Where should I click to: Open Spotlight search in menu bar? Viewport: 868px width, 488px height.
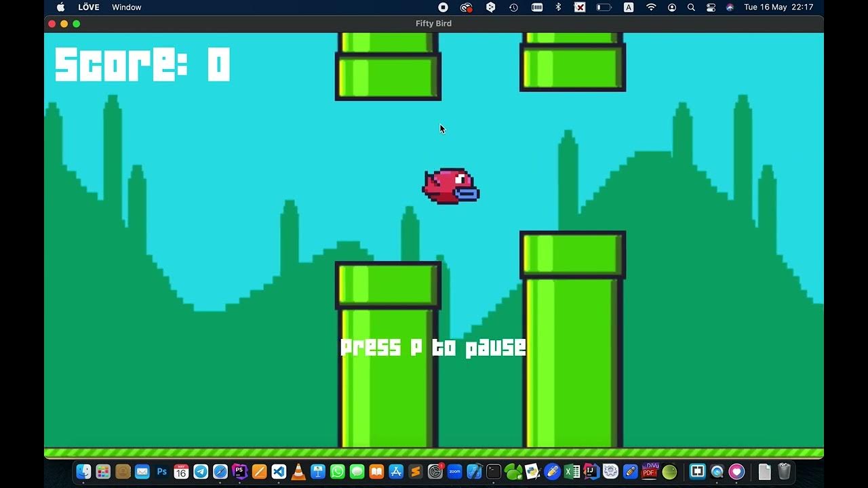[691, 7]
